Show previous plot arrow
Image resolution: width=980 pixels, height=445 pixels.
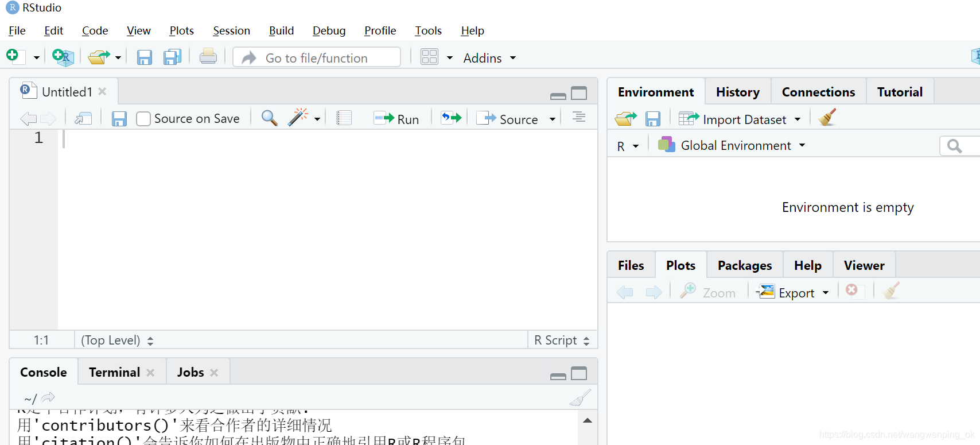625,292
